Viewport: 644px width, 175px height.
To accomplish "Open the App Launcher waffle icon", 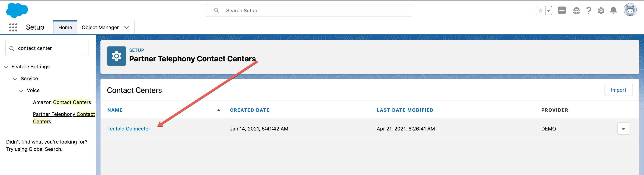I will (13, 27).
